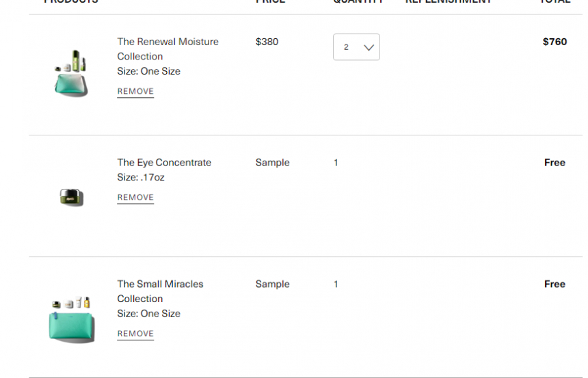Click the quantity dropdown chevron arrow

pos(369,47)
